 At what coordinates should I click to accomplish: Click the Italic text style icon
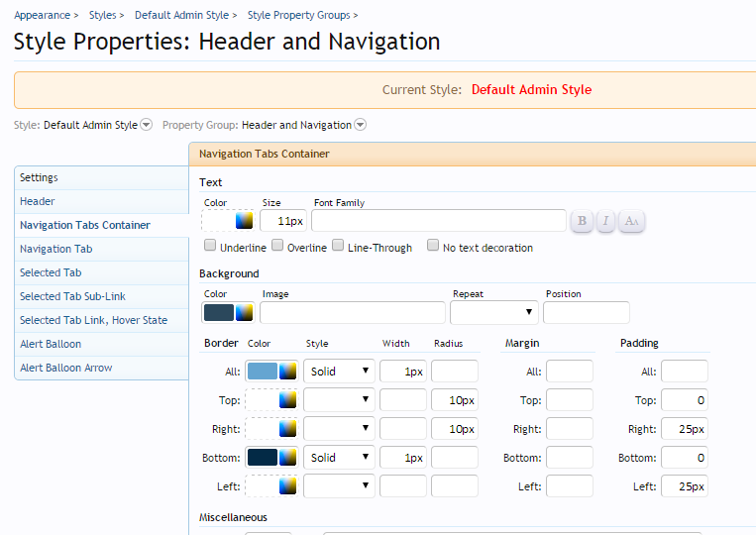[x=606, y=221]
